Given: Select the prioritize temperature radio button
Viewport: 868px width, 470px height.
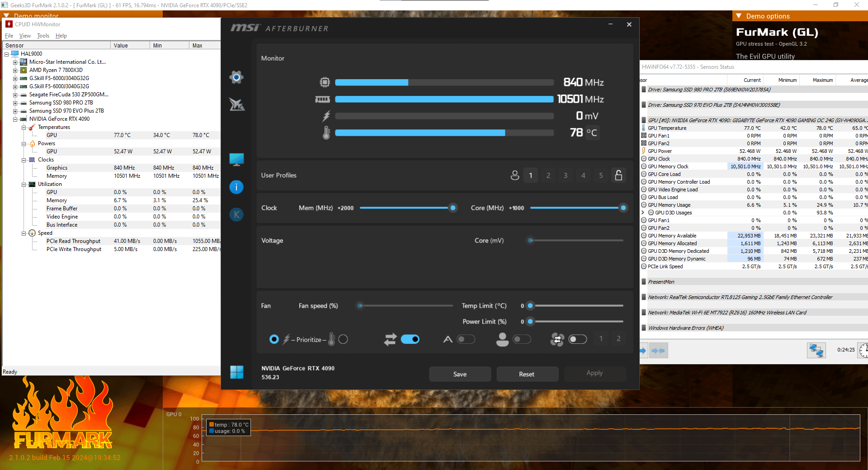Looking at the screenshot, I should tap(343, 339).
